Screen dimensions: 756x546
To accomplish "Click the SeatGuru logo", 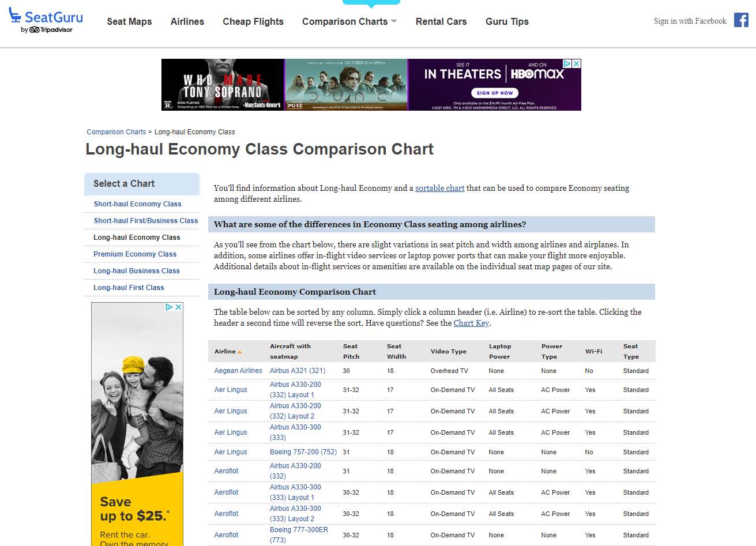I will point(46,21).
